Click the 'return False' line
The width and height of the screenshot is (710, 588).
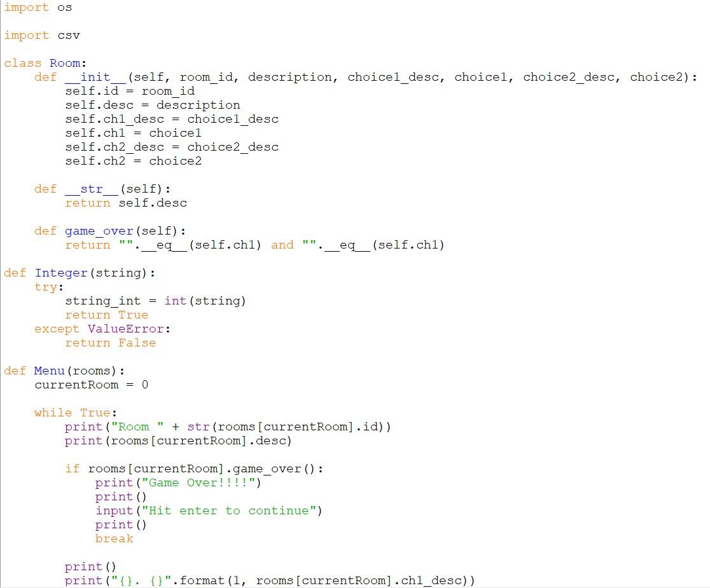[x=111, y=343]
